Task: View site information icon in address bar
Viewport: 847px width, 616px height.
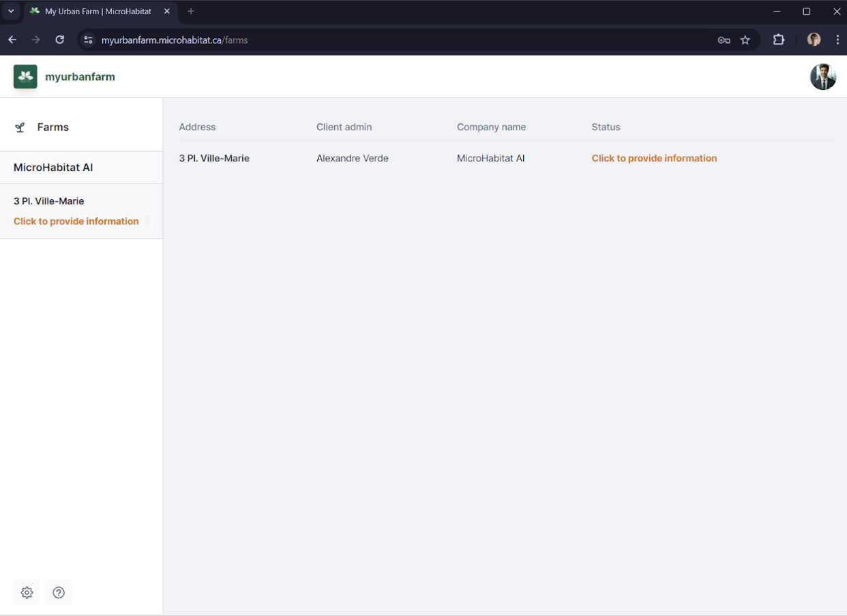Action: click(88, 40)
